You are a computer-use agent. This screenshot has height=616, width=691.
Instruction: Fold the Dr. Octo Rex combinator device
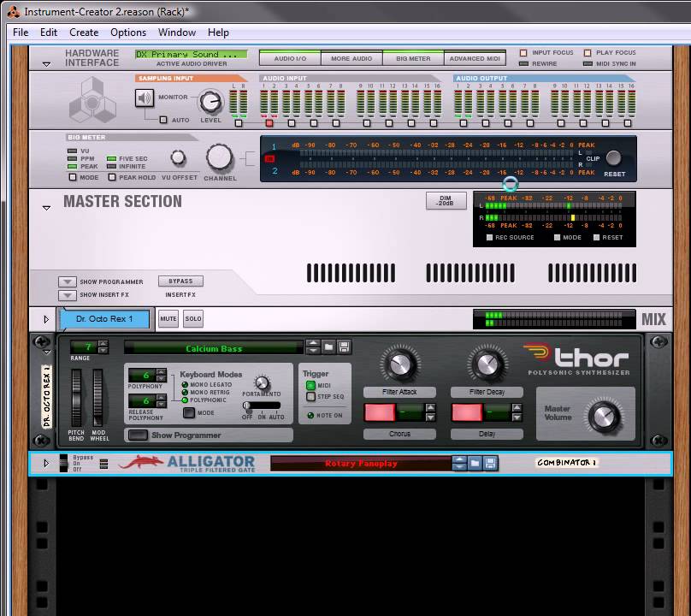point(47,352)
